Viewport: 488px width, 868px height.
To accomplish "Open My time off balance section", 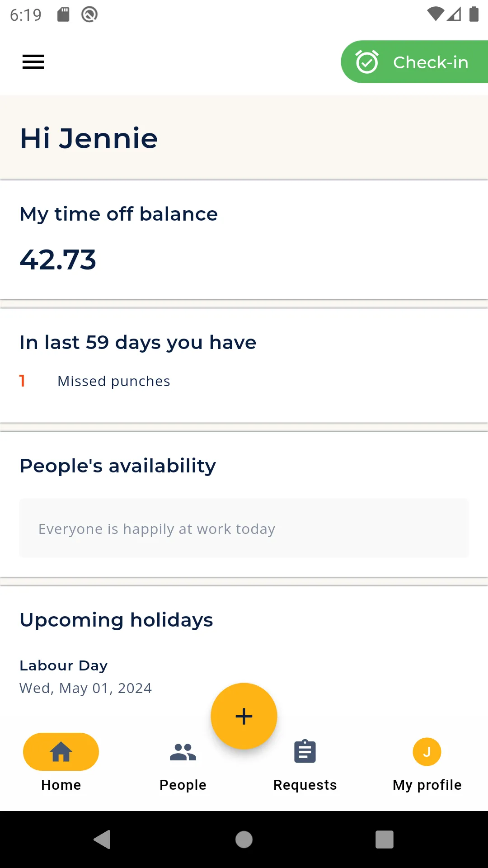I will click(x=244, y=240).
